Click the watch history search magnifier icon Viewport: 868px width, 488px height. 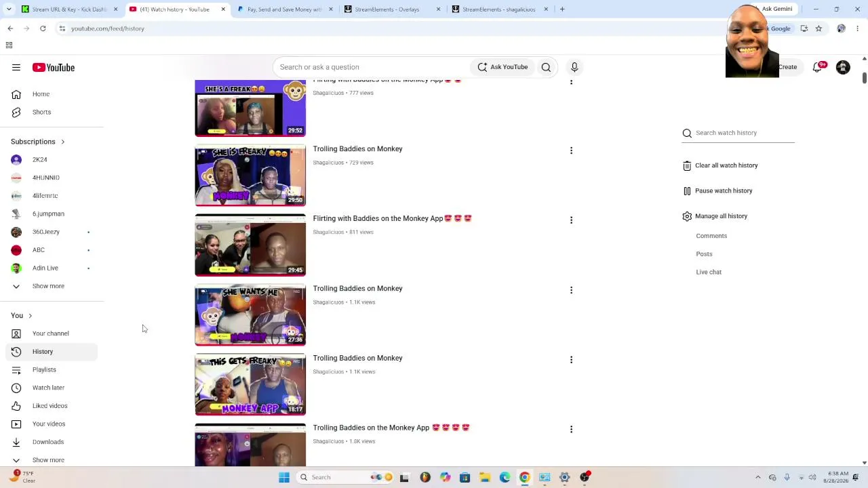(687, 133)
